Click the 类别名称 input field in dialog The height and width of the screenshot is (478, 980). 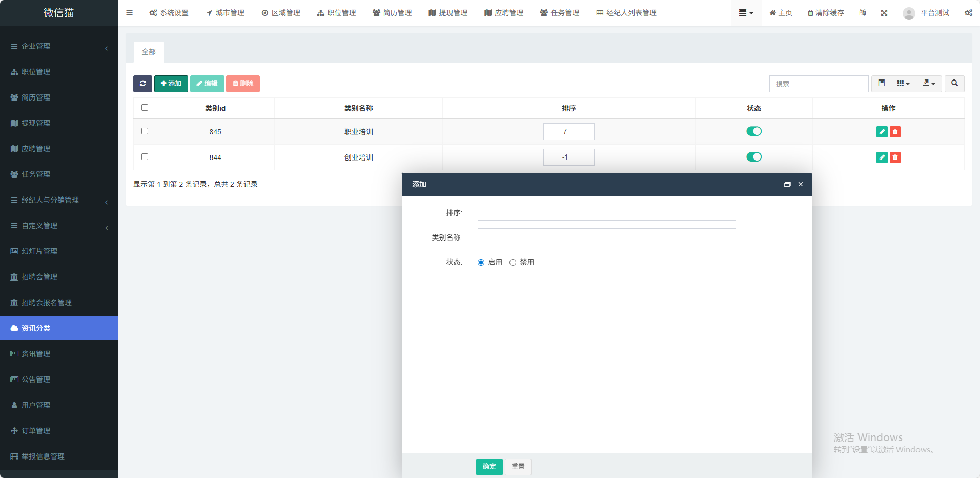click(606, 237)
